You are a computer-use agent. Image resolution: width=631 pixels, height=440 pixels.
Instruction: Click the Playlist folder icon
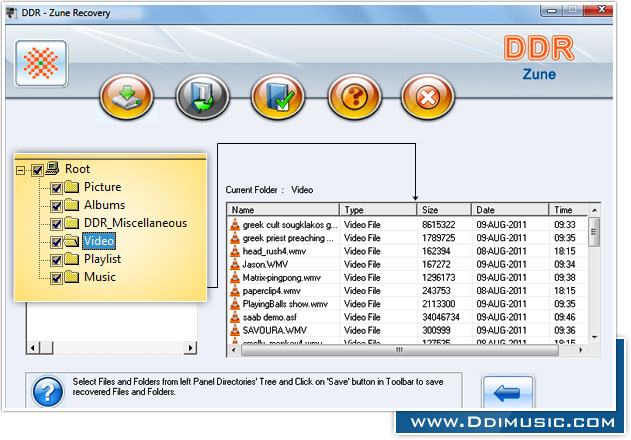72,259
